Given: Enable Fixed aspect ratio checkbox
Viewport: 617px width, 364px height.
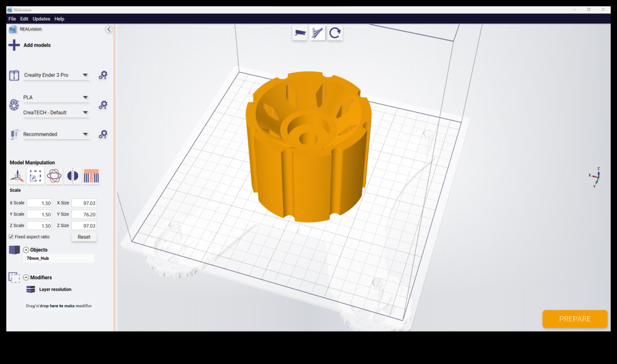Looking at the screenshot, I should tap(10, 236).
